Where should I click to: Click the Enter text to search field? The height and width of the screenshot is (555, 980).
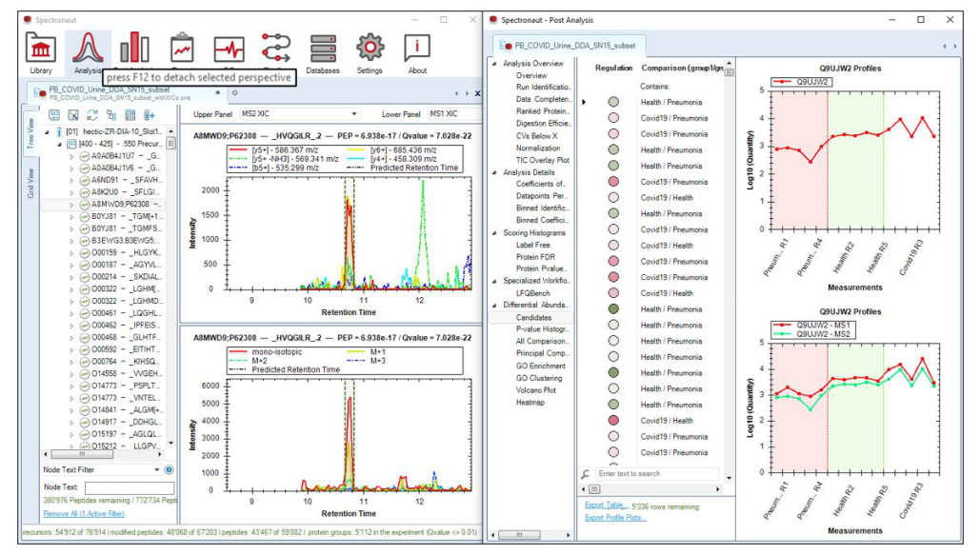point(656,474)
